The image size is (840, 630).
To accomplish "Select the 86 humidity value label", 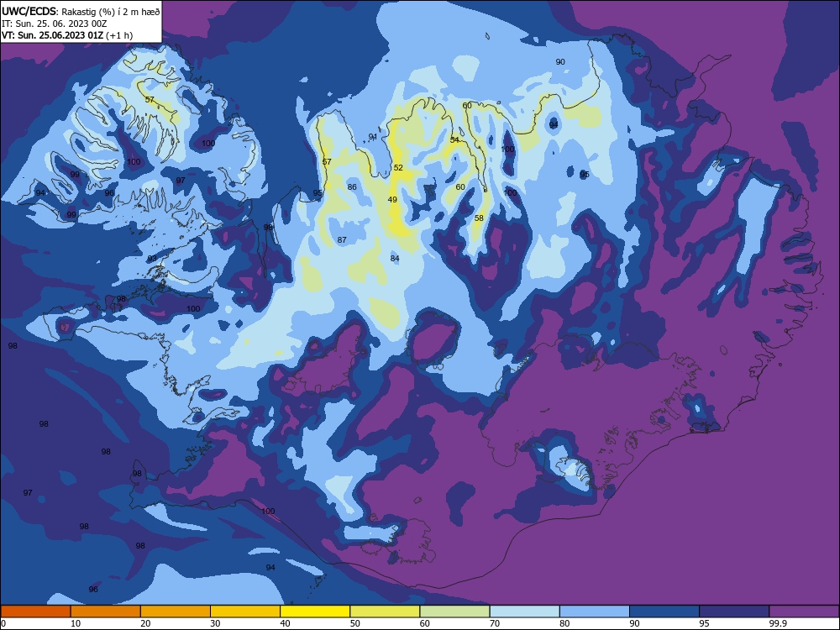I will [352, 187].
